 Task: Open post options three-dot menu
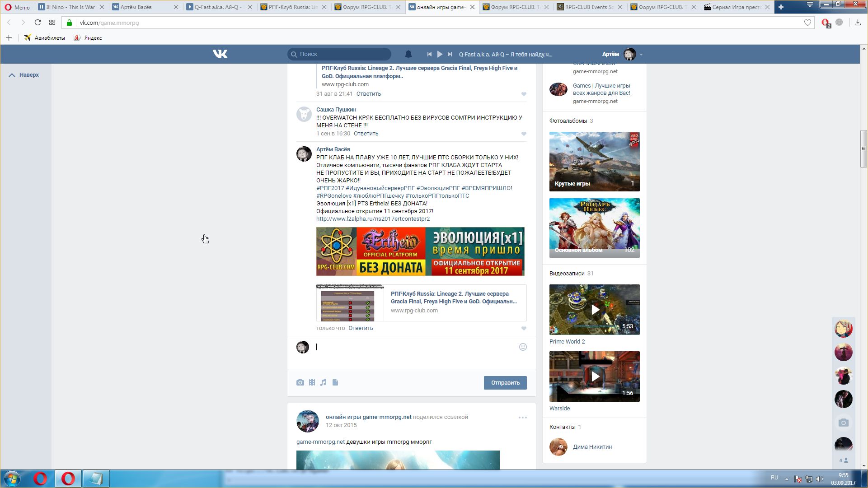pyautogui.click(x=523, y=418)
